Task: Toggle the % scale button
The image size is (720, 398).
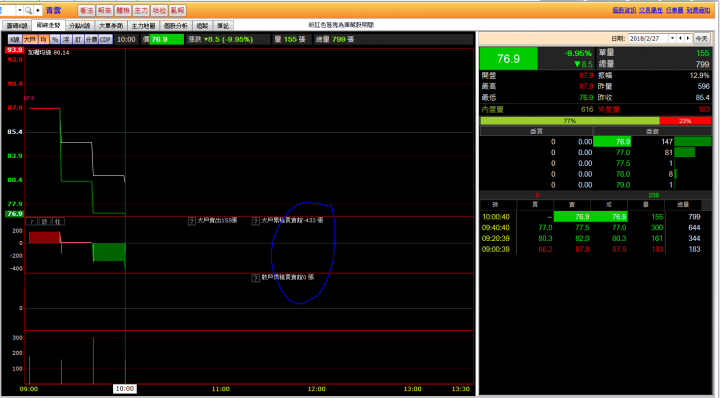Action: click(x=55, y=39)
